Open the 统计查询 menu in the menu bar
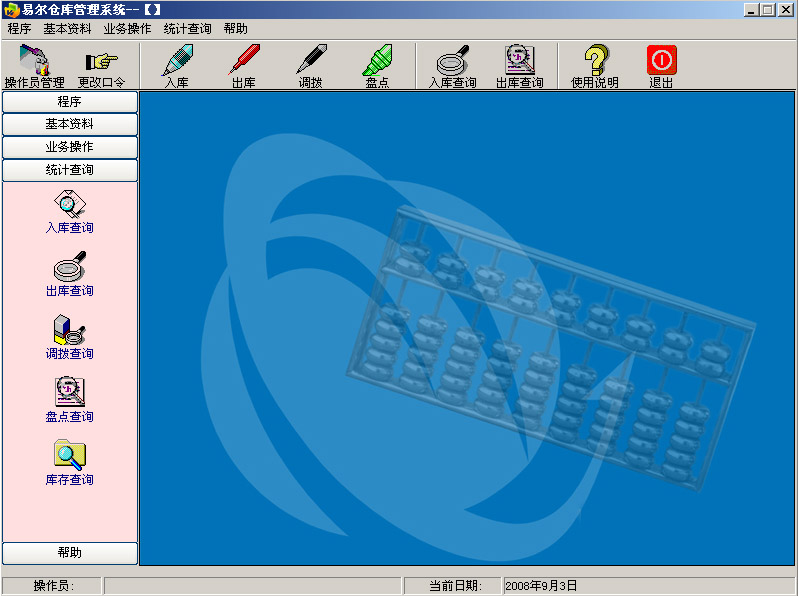Screen dimensions: 798x596 187,29
